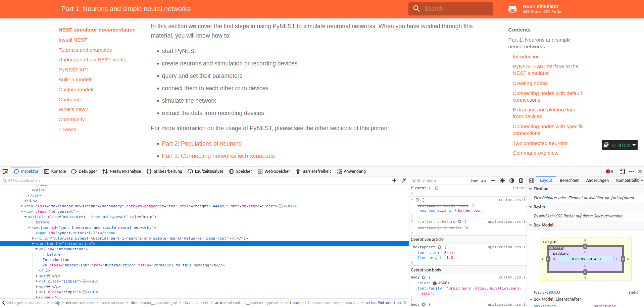This screenshot has width=644, height=307.
Task: Open the Part 2: Populations of neurons link
Action: point(201,144)
